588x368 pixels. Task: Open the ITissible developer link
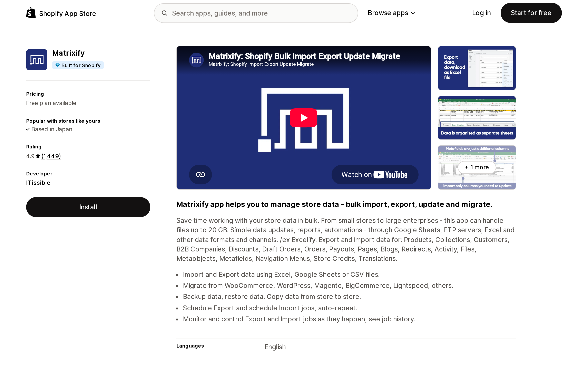tap(38, 183)
